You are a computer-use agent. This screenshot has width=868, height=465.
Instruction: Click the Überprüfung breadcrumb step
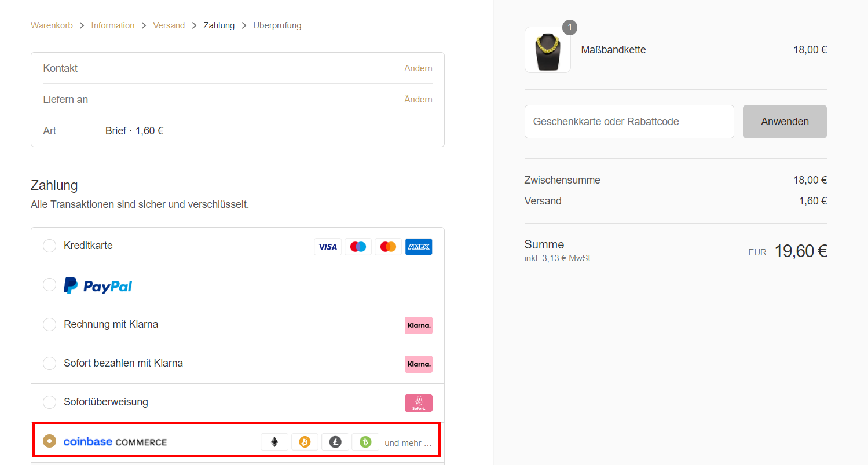click(277, 25)
